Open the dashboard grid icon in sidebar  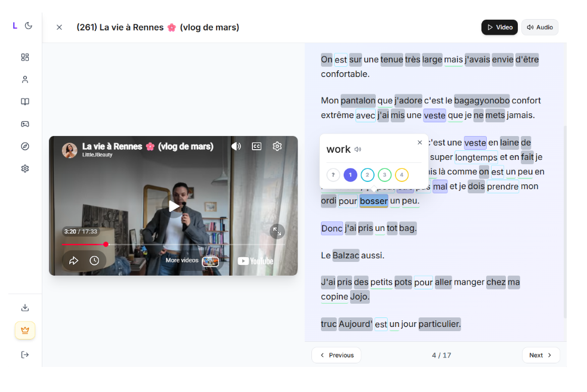pos(25,57)
